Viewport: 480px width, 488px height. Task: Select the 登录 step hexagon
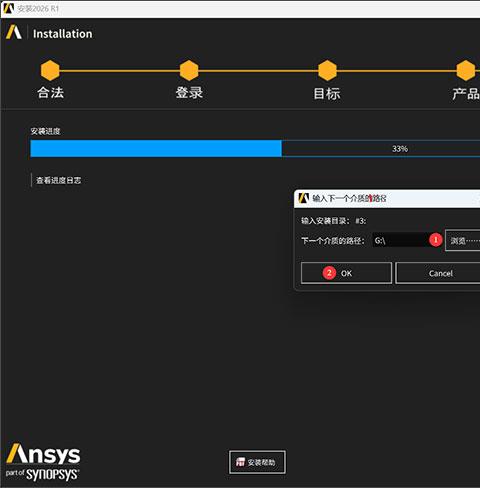pyautogui.click(x=189, y=70)
